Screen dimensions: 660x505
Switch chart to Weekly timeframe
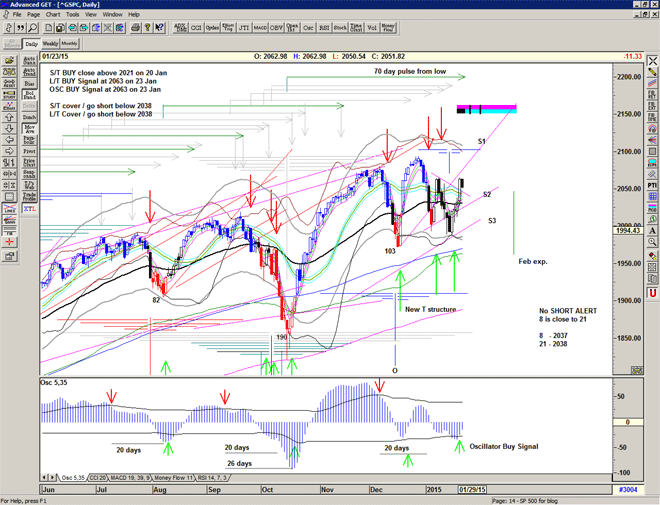click(50, 44)
